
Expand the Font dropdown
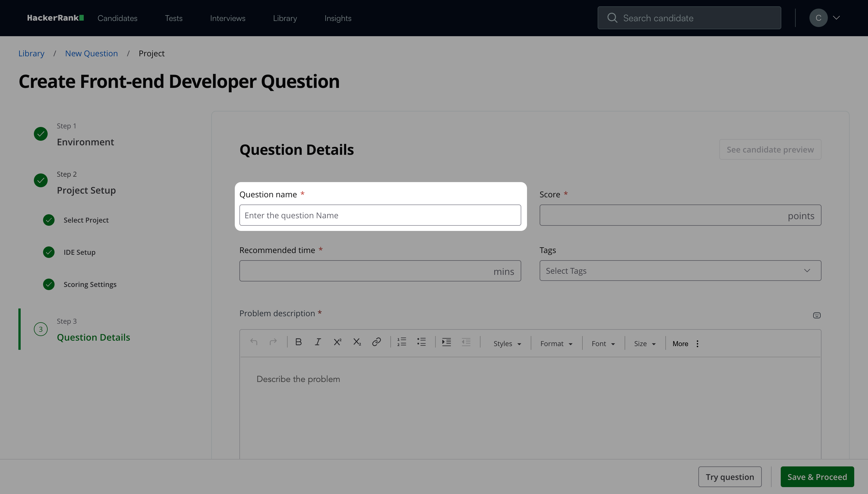(603, 344)
